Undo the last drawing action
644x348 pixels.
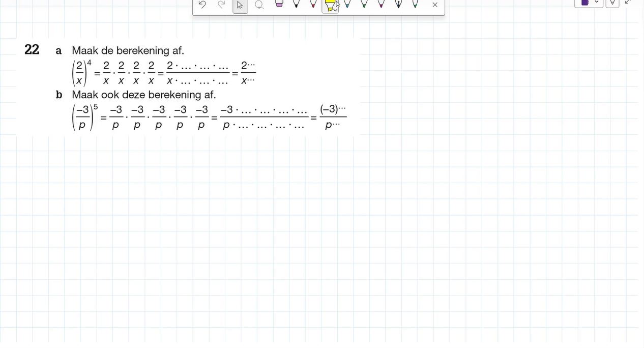tap(202, 5)
